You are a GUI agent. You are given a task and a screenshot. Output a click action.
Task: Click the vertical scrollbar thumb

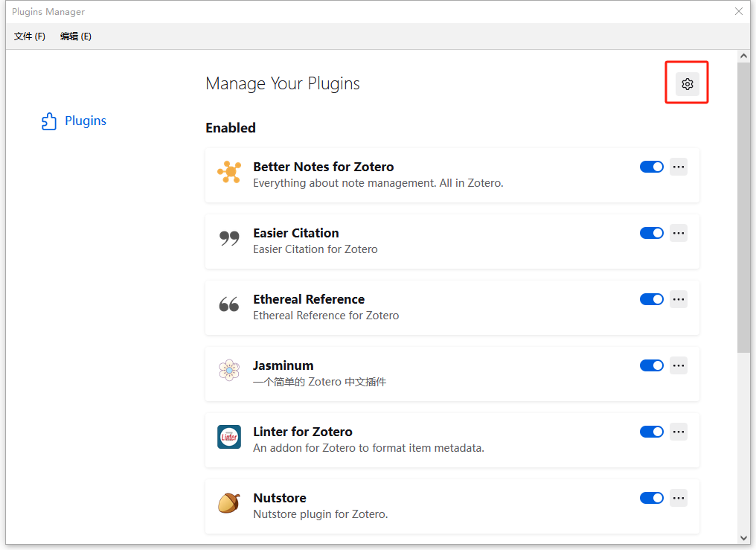tap(743, 208)
